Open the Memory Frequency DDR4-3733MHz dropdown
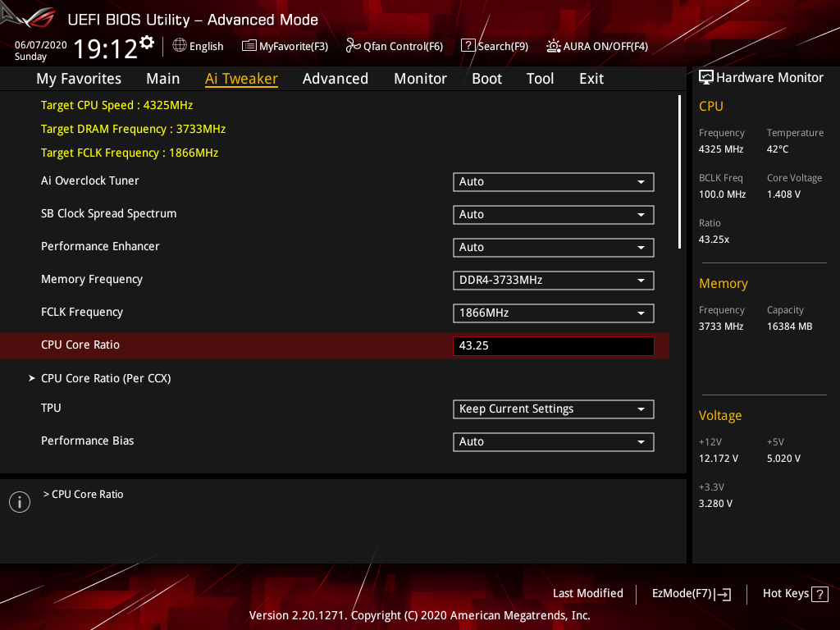Viewport: 840px width, 630px height. tap(554, 281)
